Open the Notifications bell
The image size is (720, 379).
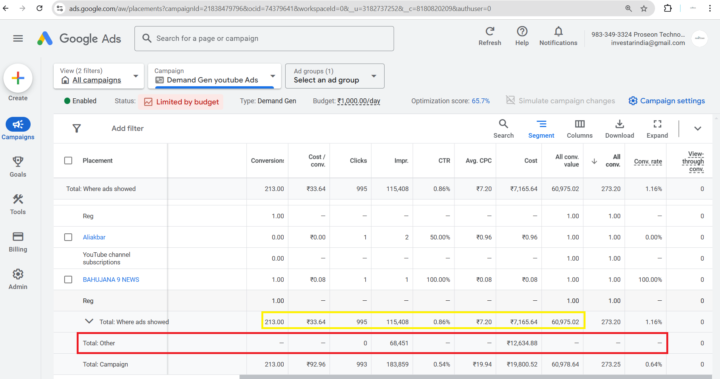point(558,36)
